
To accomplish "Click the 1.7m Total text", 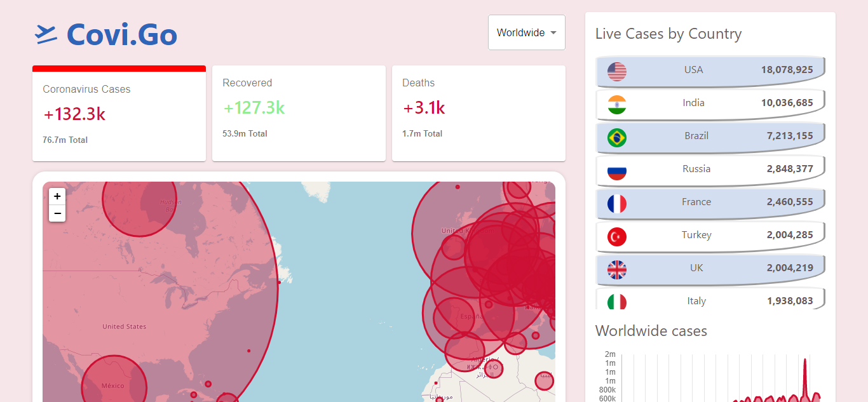I will pos(423,133).
